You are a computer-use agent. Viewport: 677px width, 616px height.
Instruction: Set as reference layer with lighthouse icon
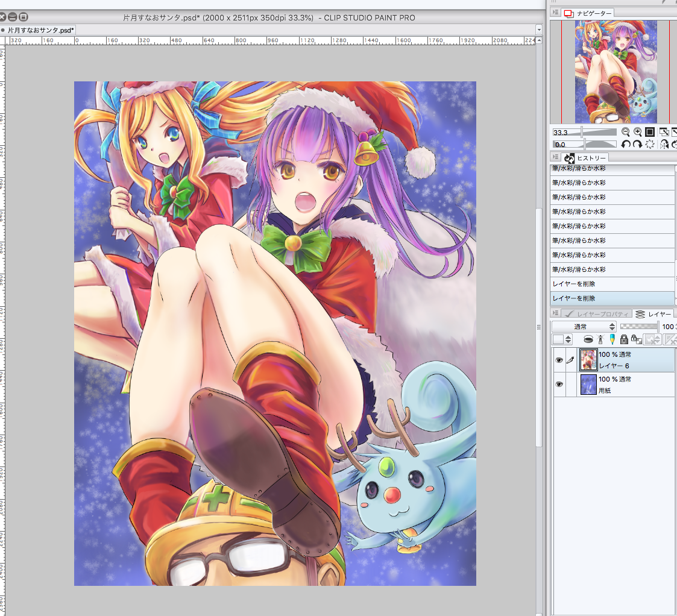pyautogui.click(x=600, y=339)
